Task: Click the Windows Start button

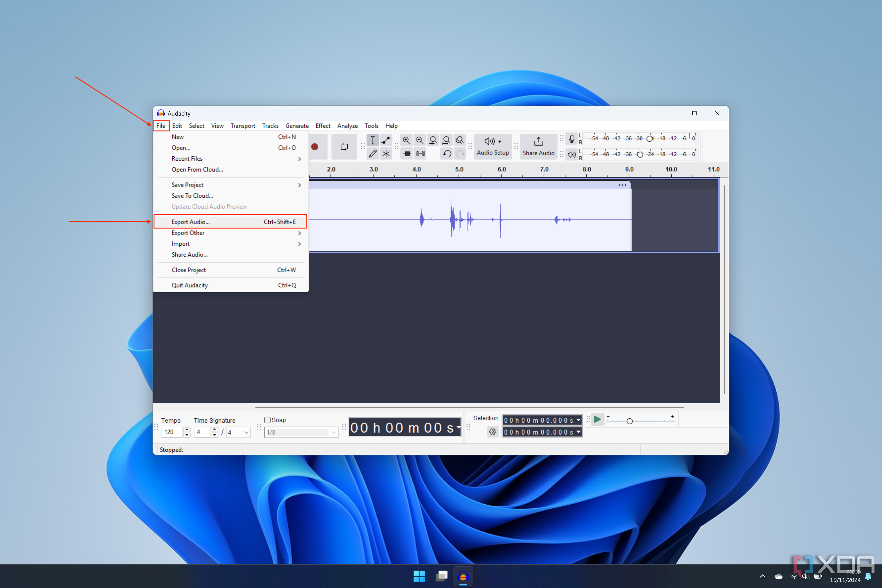Action: click(419, 576)
